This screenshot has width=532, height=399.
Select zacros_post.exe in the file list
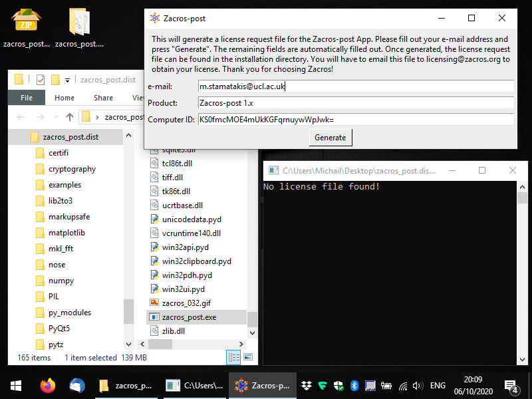pos(189,317)
